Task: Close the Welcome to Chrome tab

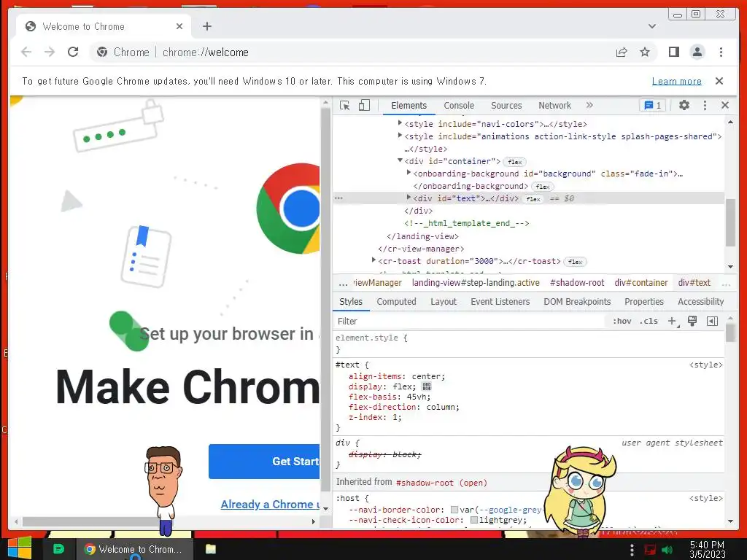Action: (179, 26)
